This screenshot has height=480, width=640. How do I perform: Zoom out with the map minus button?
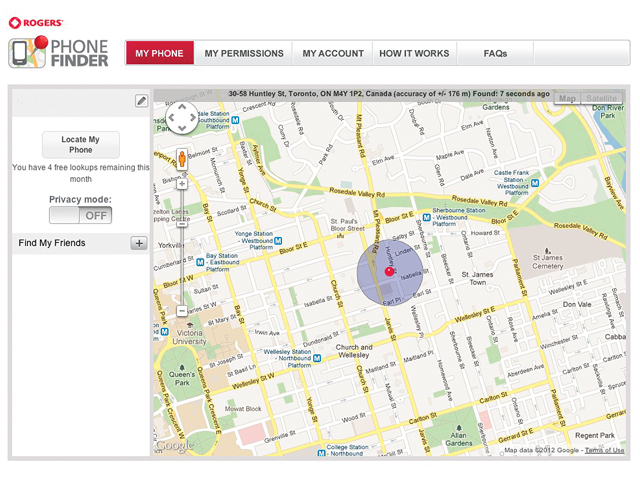[x=181, y=311]
